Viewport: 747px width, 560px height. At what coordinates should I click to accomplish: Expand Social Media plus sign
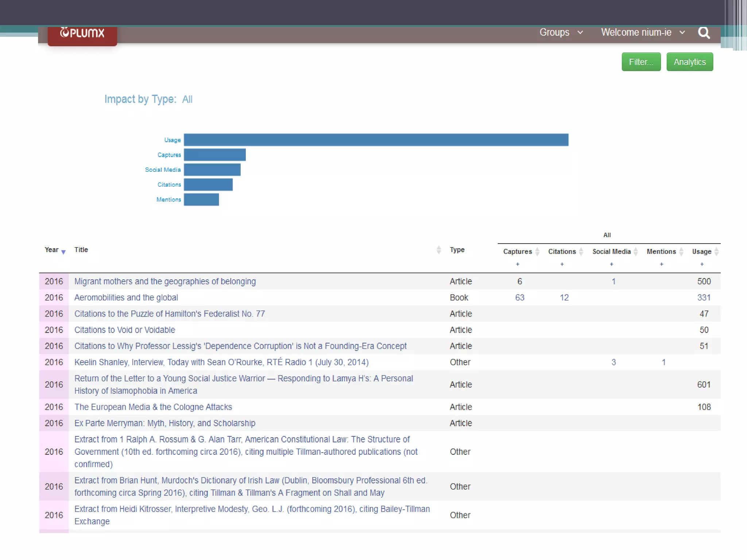tap(611, 264)
